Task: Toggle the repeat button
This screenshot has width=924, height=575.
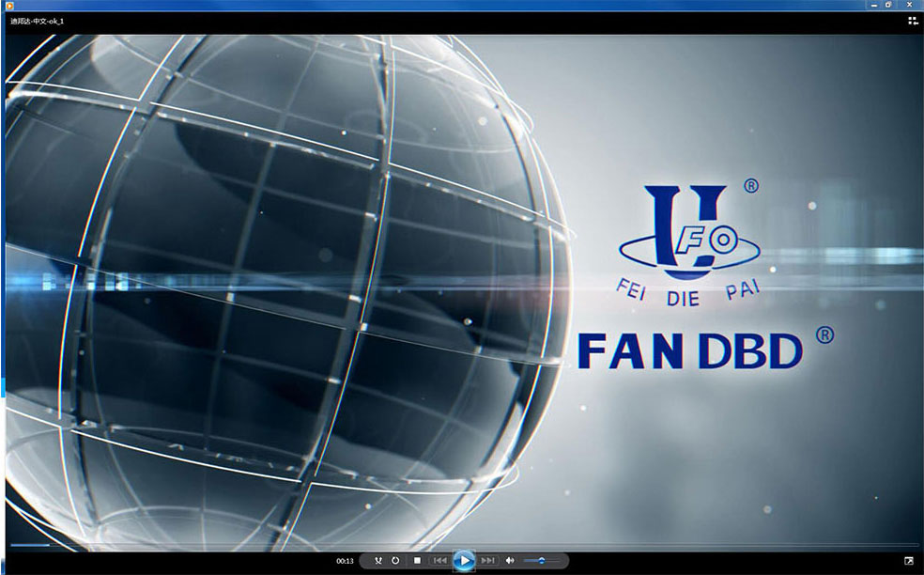Action: click(x=395, y=560)
